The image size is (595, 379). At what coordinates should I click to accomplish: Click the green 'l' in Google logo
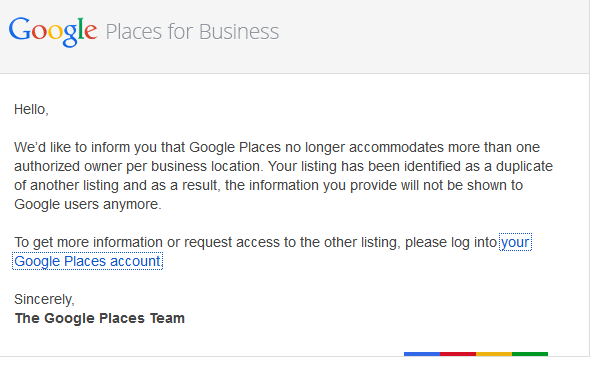click(x=80, y=28)
